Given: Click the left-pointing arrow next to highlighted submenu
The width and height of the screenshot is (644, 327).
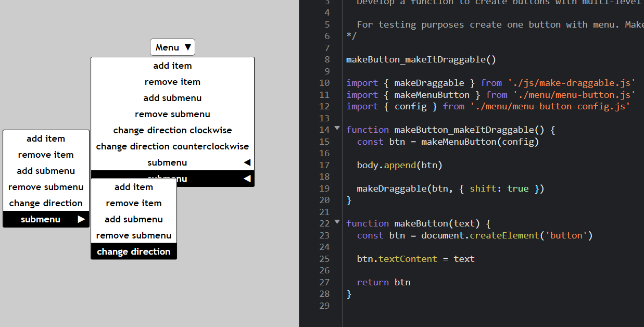Looking at the screenshot, I should coord(247,179).
